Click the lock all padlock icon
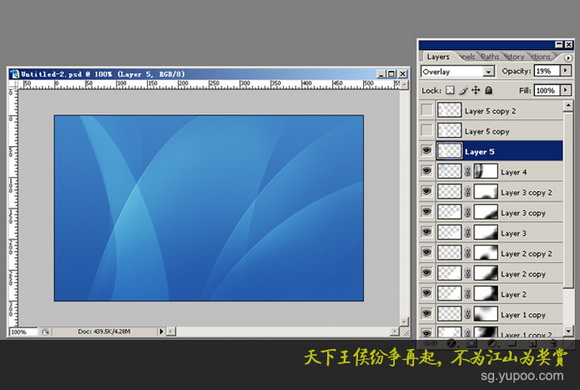This screenshot has width=580, height=390. click(x=489, y=90)
